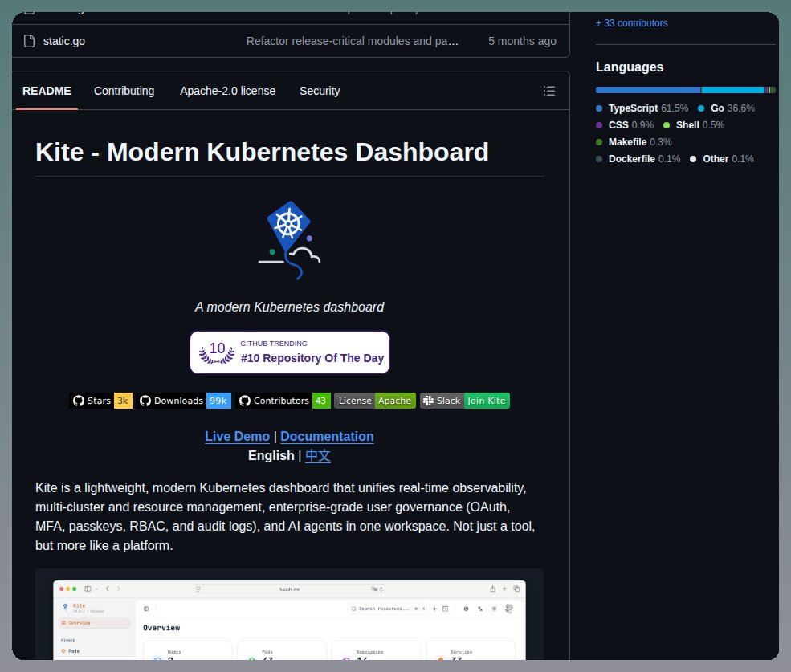791x672 pixels.
Task: Open the README outline menu icon
Action: 548,91
